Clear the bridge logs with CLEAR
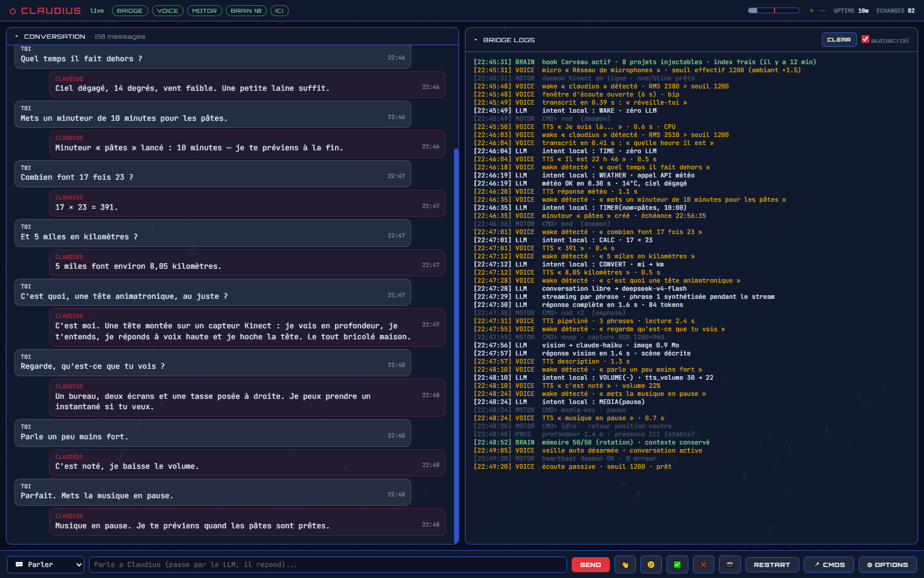The width and height of the screenshot is (924, 578). coord(839,40)
